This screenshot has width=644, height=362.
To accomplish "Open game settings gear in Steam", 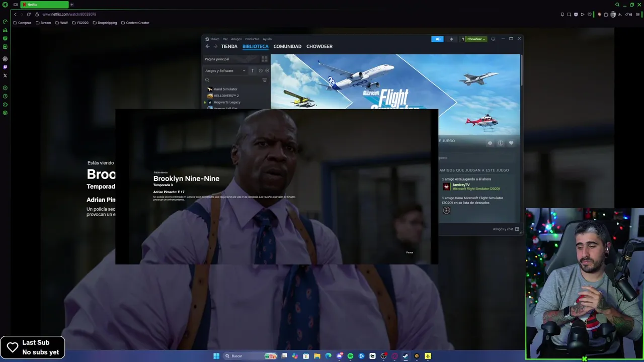I will pos(490,143).
